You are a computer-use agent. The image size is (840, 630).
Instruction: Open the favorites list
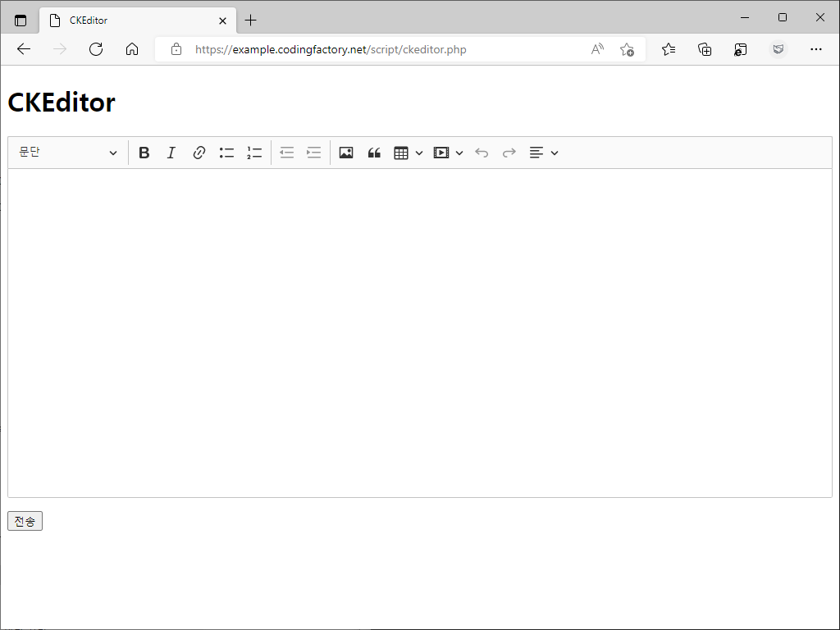[668, 49]
